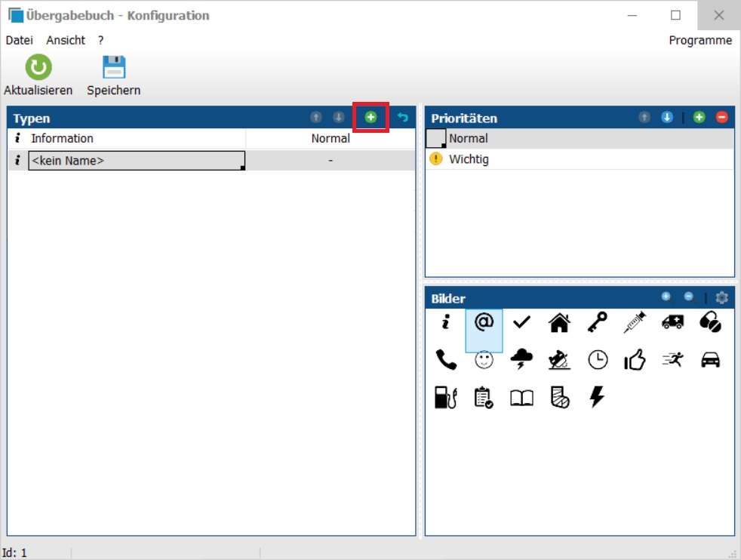Click the <kein Name> name field
Screen dimensions: 741x560
136,161
